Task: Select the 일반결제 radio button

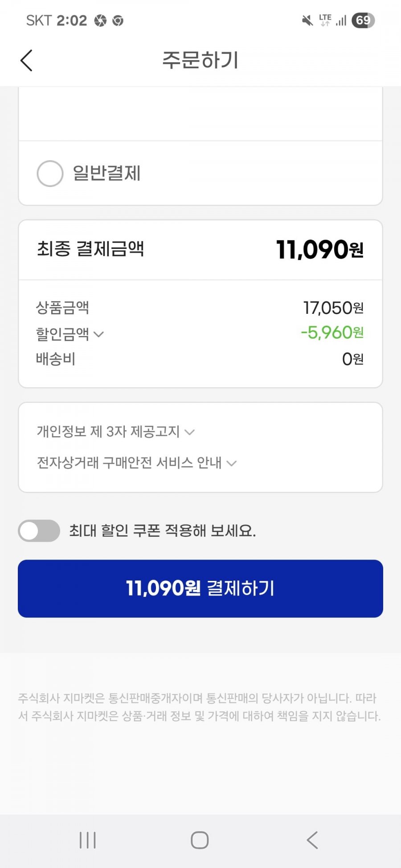Action: [50, 173]
